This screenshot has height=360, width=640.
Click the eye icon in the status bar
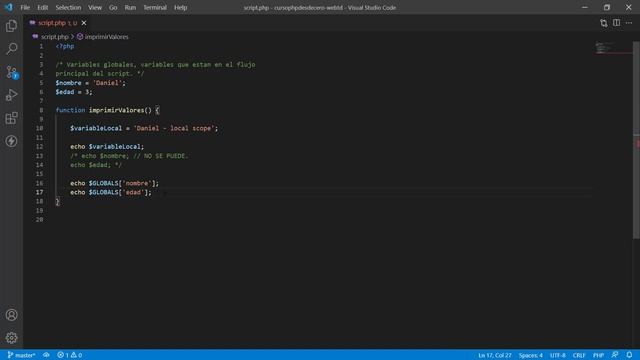tap(47, 355)
